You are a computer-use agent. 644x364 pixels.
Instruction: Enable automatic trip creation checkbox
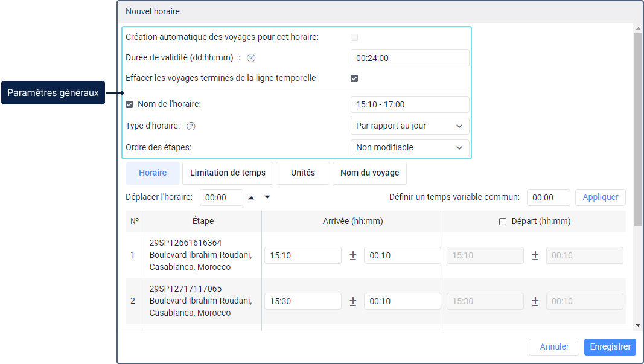(354, 37)
